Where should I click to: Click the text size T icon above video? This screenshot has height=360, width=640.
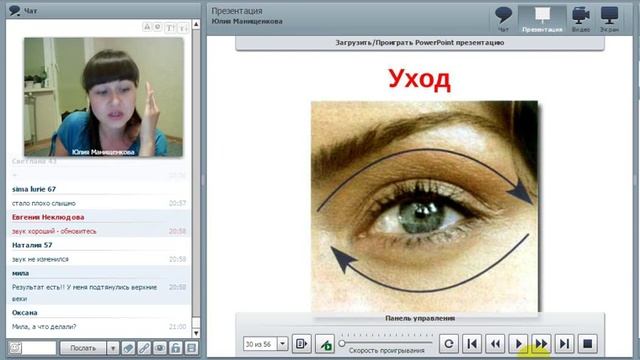(169, 27)
